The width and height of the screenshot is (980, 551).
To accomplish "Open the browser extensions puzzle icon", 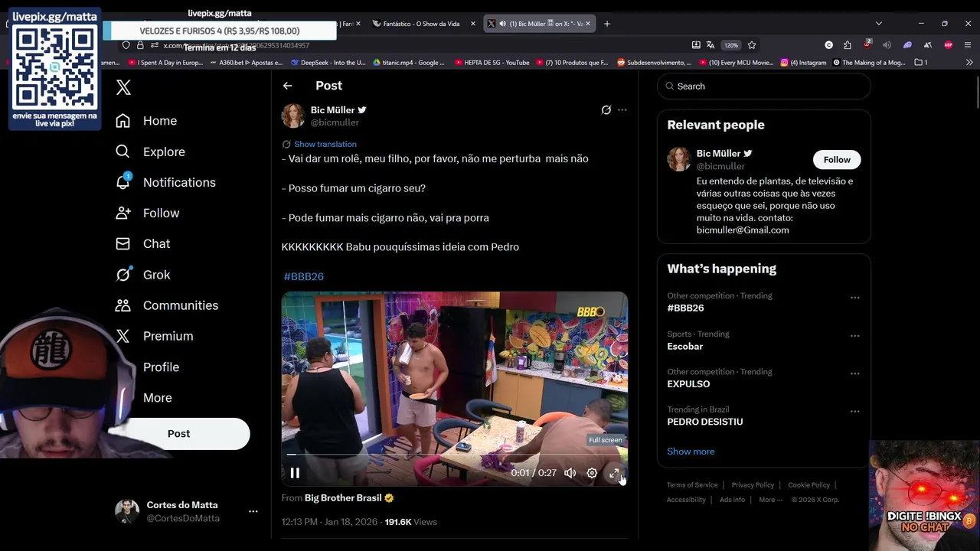I will [x=848, y=45].
